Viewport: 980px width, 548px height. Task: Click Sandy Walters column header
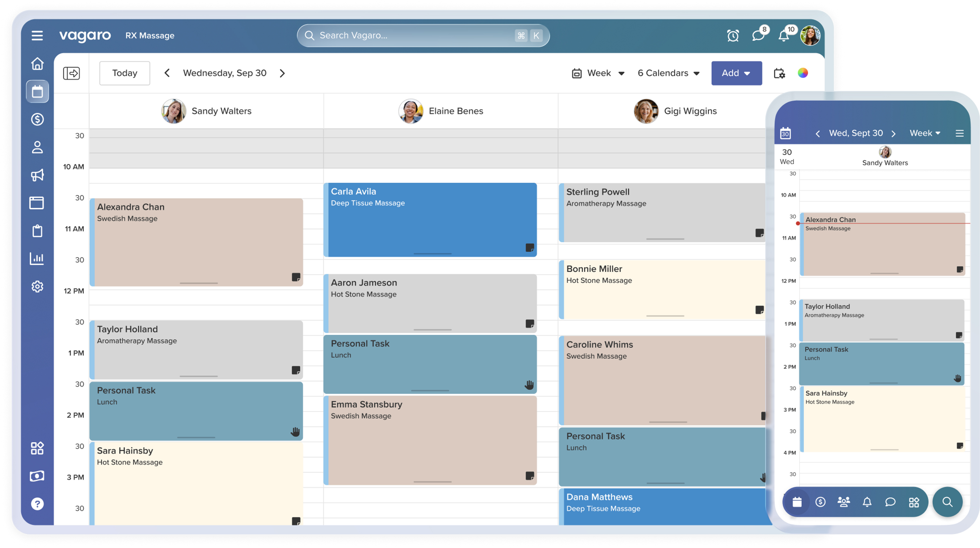point(206,111)
